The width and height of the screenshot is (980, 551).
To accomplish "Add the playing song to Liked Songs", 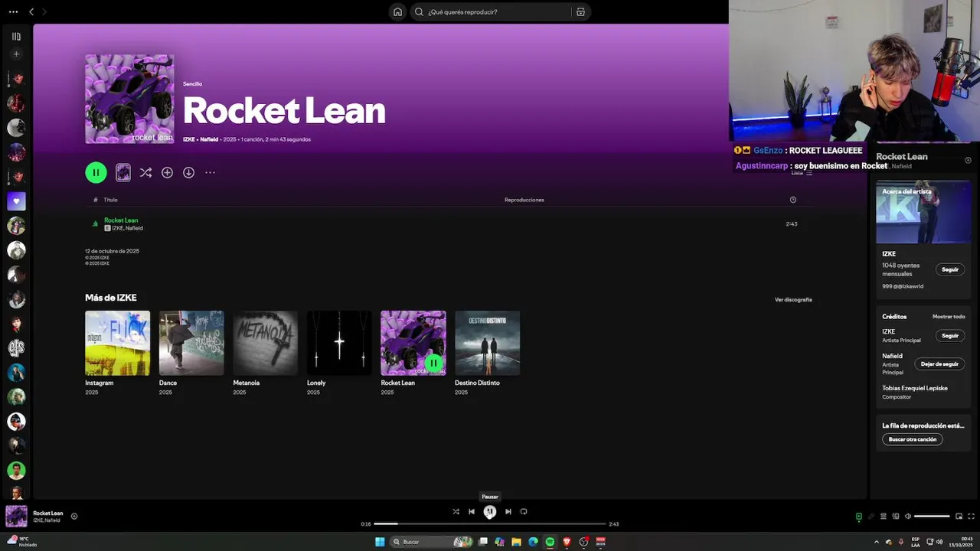I will click(x=74, y=516).
